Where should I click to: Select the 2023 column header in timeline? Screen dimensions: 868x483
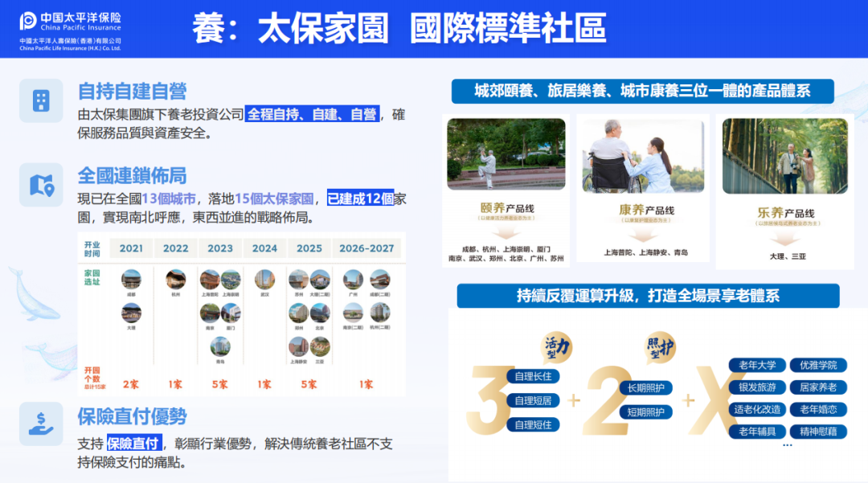[x=220, y=248]
